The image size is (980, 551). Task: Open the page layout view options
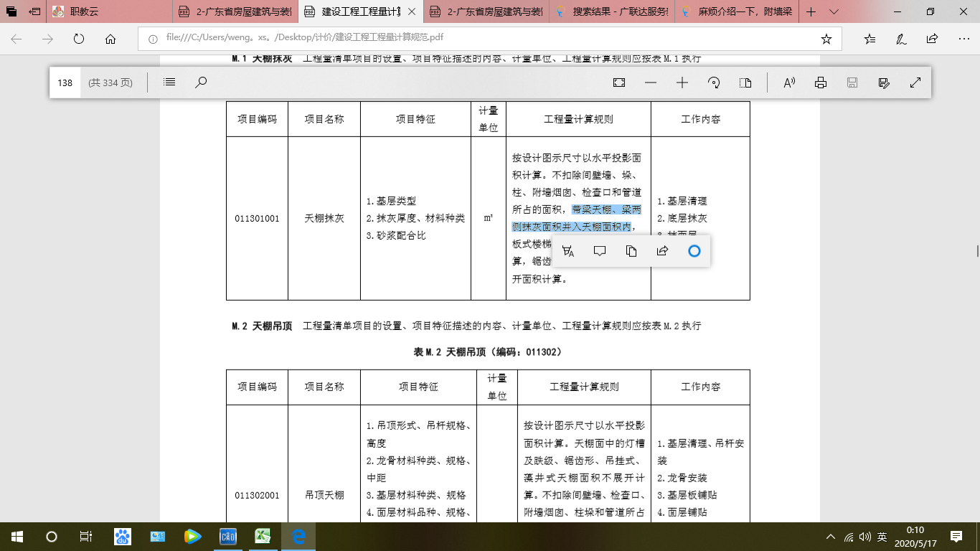[745, 83]
